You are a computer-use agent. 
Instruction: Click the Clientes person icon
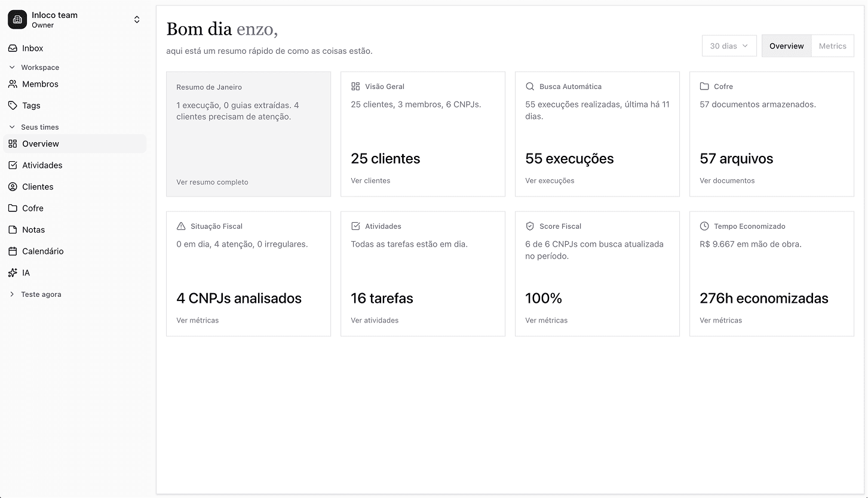[x=13, y=186]
